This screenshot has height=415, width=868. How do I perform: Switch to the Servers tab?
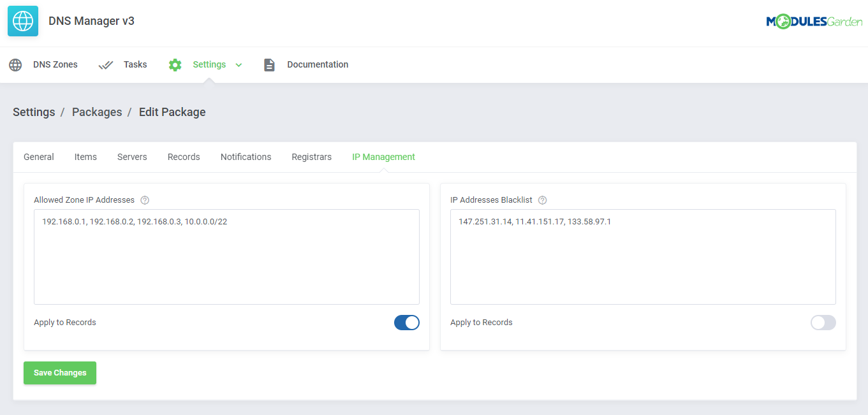click(132, 157)
